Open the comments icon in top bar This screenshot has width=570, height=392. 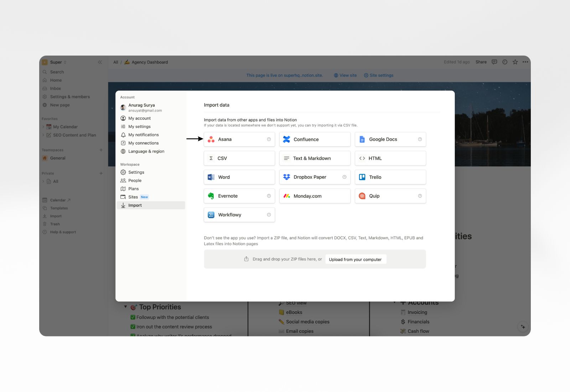(x=494, y=62)
